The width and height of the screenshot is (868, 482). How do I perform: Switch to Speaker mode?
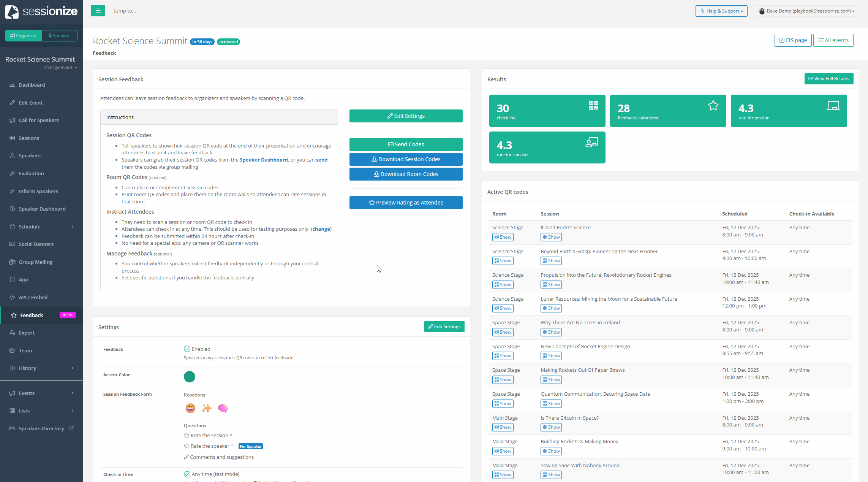pos(59,36)
